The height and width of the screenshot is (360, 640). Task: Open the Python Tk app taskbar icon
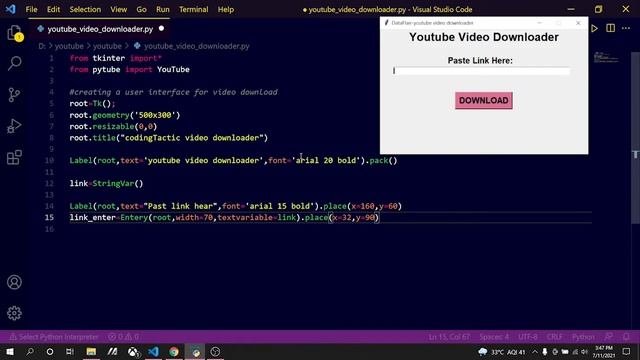196,351
